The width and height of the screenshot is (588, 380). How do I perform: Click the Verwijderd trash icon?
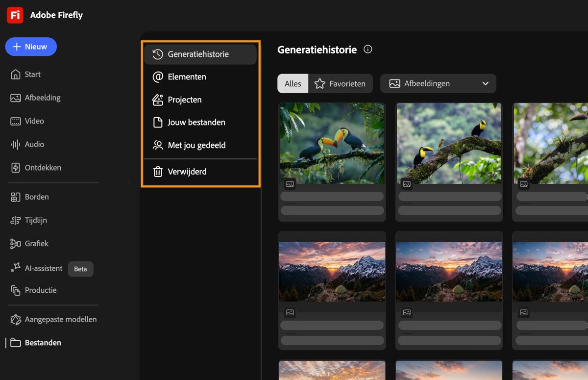pos(158,172)
